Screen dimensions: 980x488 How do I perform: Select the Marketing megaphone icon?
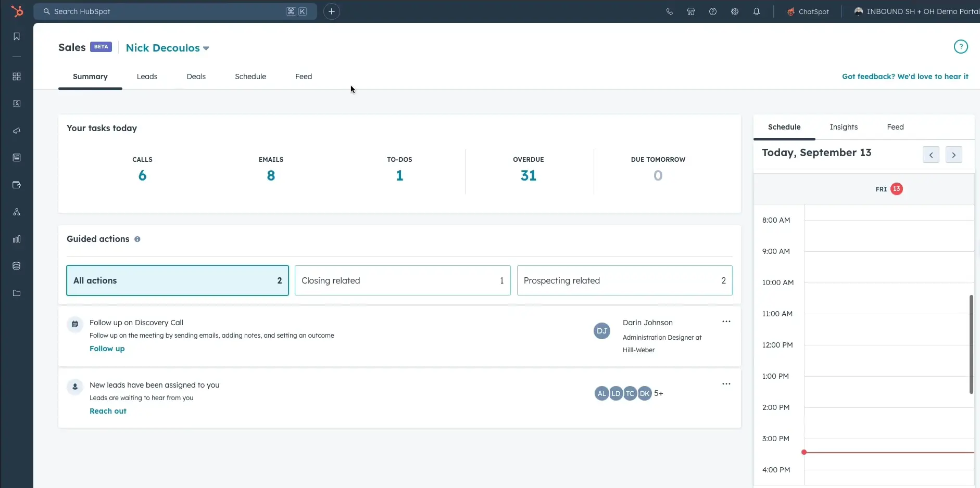[x=16, y=131]
